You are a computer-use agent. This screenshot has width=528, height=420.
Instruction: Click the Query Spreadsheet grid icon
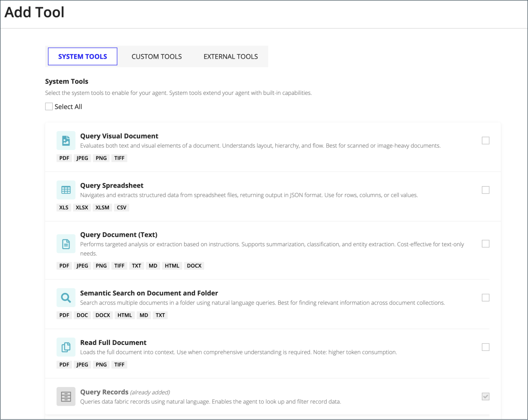66,190
